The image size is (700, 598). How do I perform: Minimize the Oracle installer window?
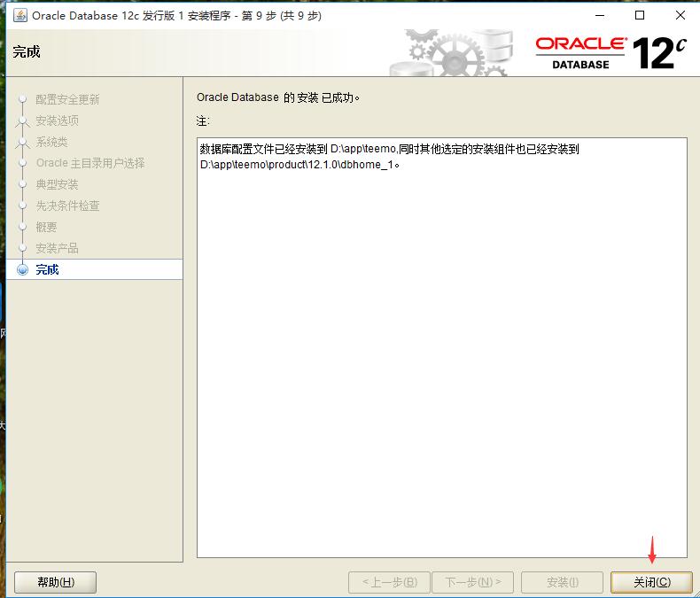point(600,16)
